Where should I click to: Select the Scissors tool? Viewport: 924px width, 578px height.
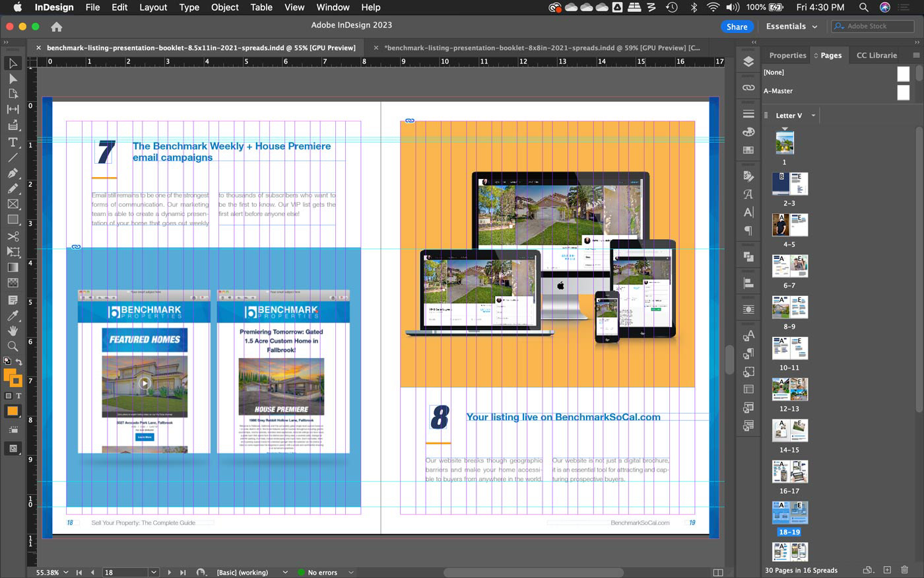point(13,236)
